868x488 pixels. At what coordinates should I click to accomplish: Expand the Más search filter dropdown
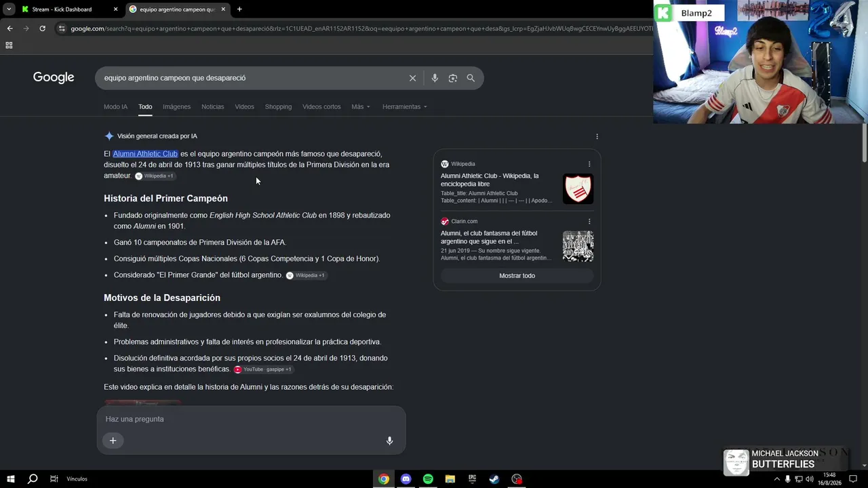click(x=361, y=107)
